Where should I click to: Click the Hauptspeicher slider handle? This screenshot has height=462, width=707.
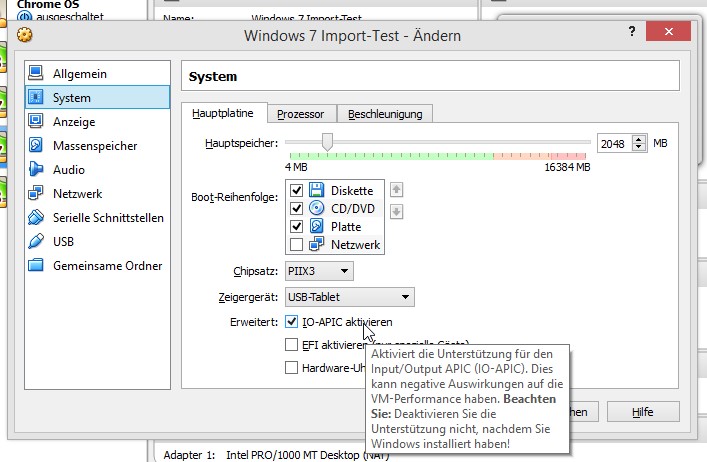point(327,142)
